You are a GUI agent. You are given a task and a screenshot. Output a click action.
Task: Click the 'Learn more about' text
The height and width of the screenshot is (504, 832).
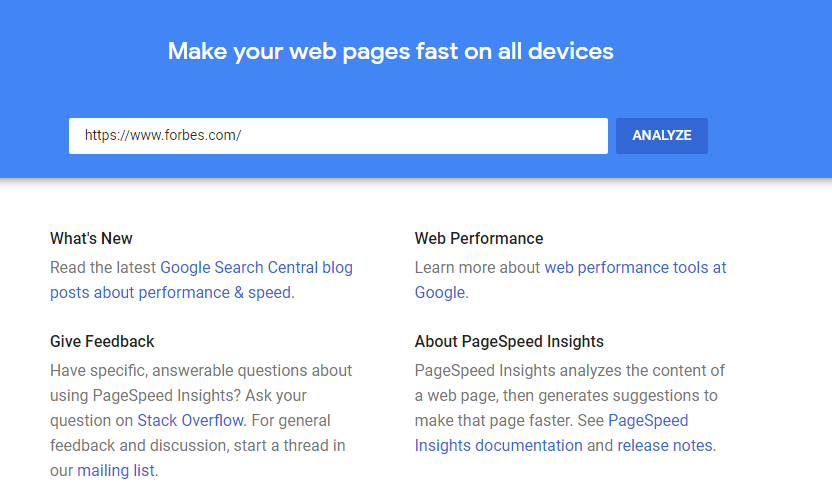tap(477, 268)
